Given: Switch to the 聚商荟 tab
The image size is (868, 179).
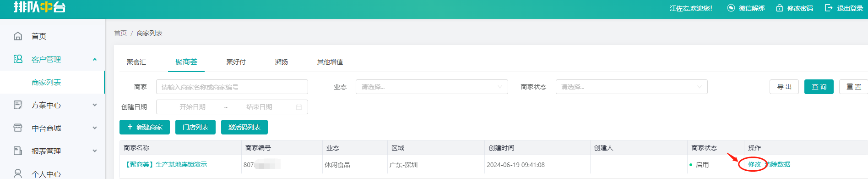Looking at the screenshot, I should pyautogui.click(x=186, y=62).
